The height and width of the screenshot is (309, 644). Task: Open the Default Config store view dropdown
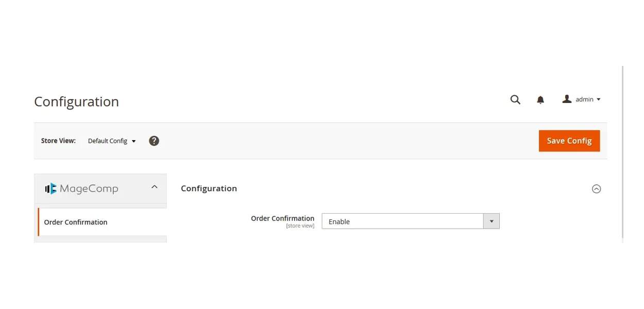coord(112,141)
